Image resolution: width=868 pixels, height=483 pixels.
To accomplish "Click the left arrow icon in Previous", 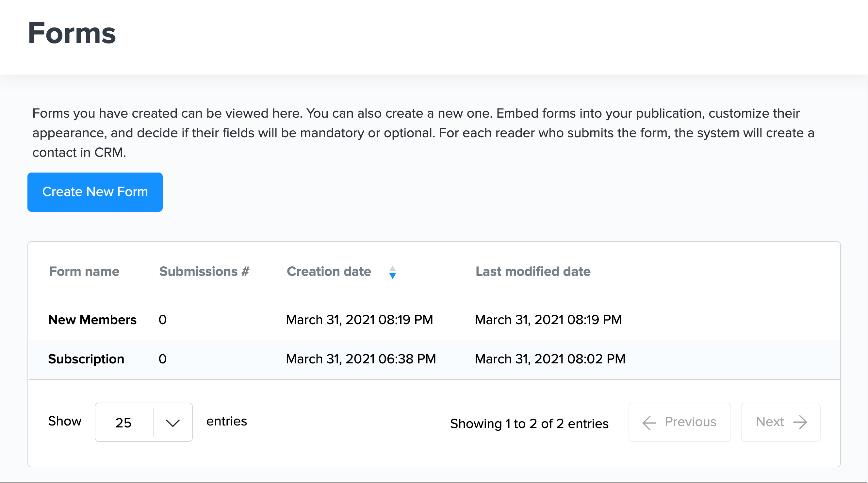I will point(649,423).
